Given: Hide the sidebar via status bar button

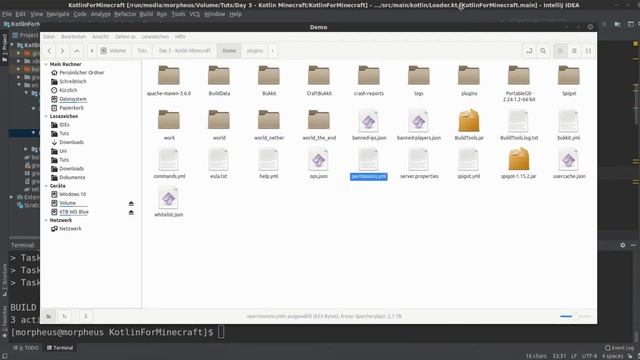Looking at the screenshot, I should pos(86,316).
